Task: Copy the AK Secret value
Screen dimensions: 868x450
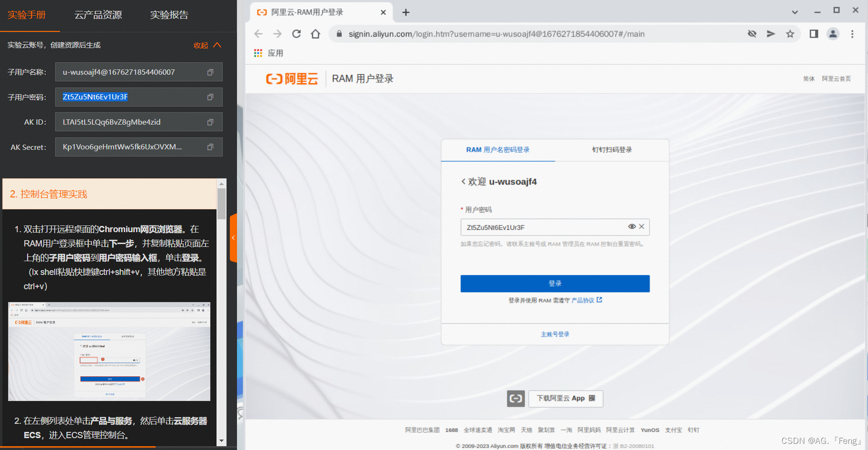Action: (210, 147)
